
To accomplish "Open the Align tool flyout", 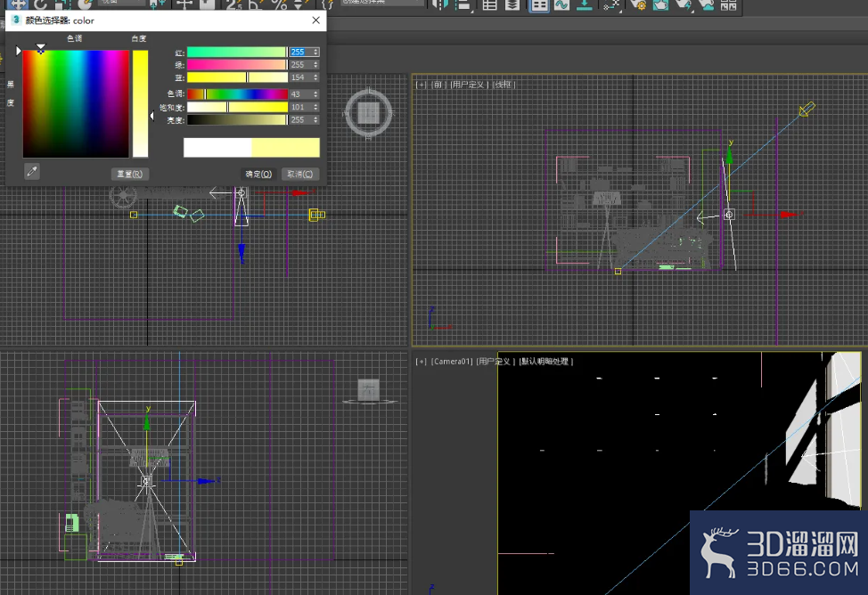I will coord(463,5).
